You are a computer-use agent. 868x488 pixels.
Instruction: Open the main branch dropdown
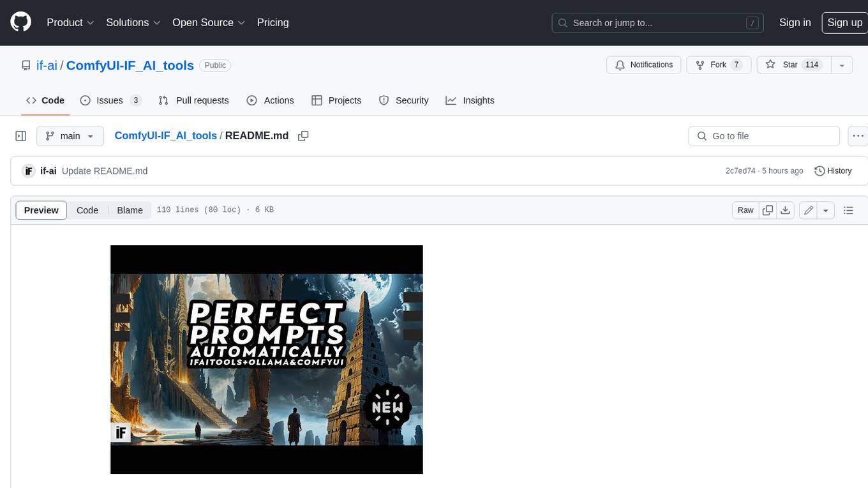[x=70, y=136]
